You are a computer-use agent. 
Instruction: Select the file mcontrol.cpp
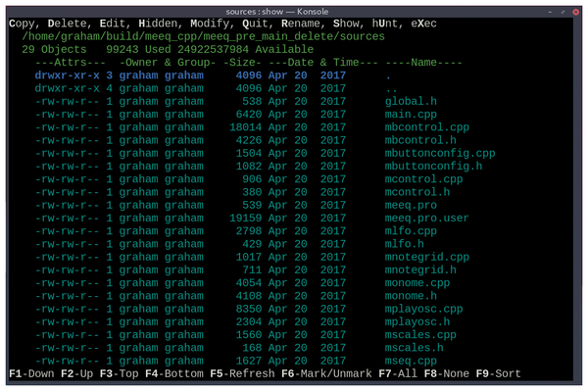pos(423,179)
